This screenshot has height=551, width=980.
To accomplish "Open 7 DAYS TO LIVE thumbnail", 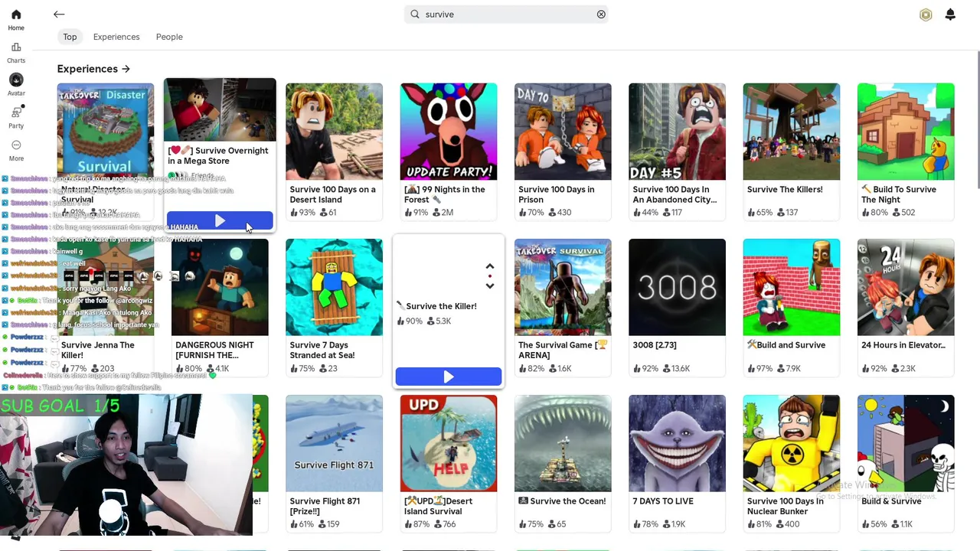I will coord(677,443).
